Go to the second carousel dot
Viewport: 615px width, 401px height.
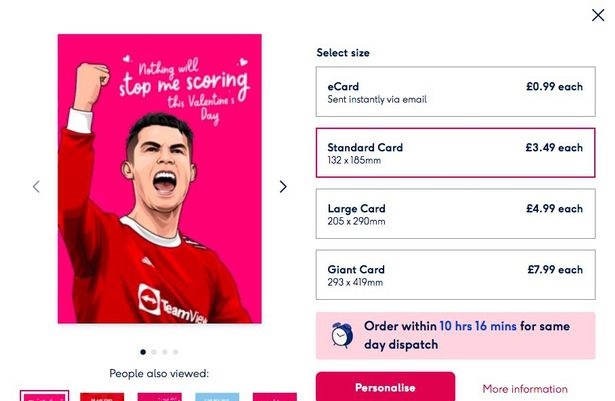153,352
